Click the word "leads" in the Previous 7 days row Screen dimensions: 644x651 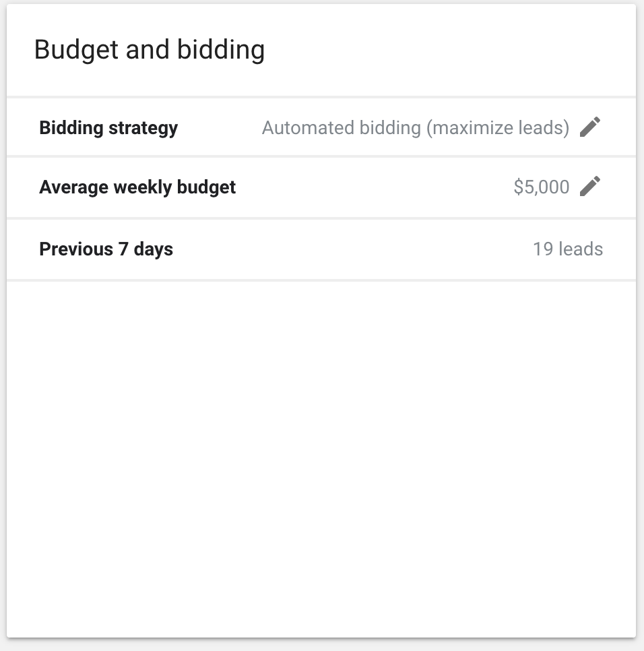[x=581, y=249]
